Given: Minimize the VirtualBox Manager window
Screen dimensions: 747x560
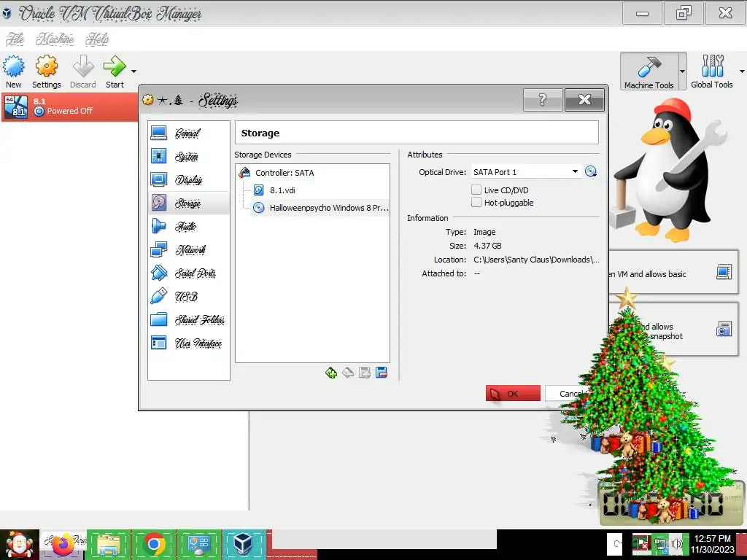Looking at the screenshot, I should click(642, 13).
